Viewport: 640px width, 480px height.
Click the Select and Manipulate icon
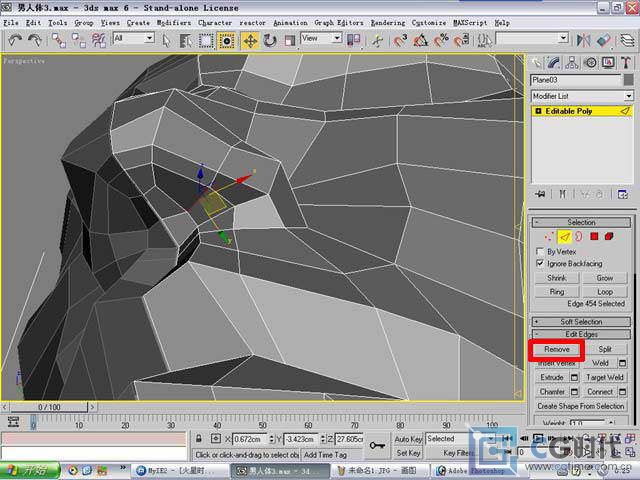(377, 40)
